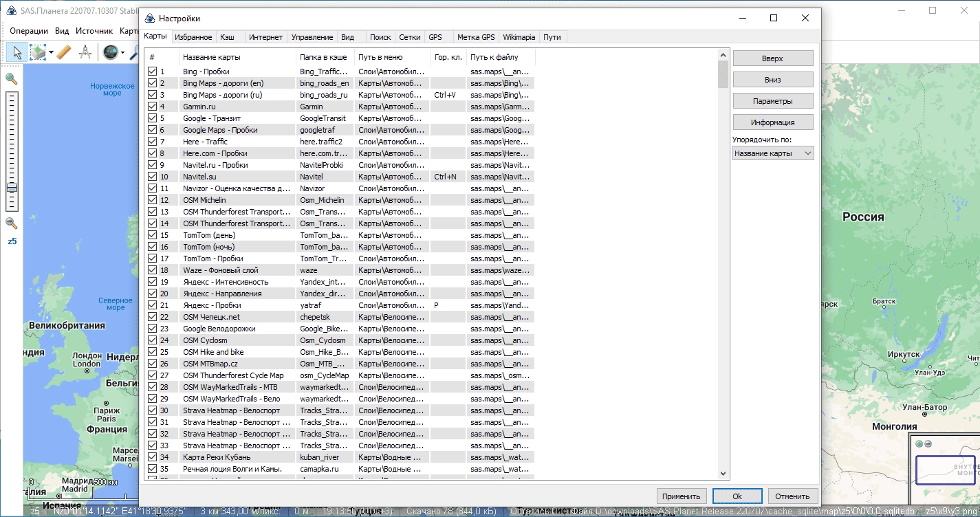Click the vertical zoom level slider handle
This screenshot has height=517, width=980.
click(x=12, y=188)
